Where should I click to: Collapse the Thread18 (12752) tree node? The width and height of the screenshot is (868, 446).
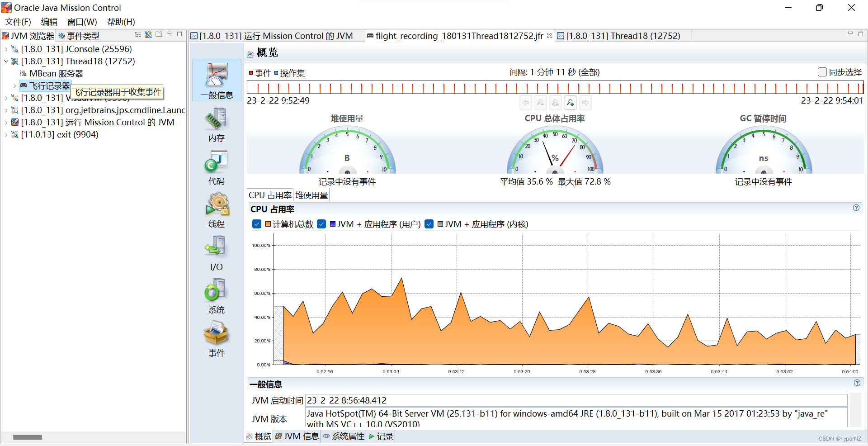6,61
